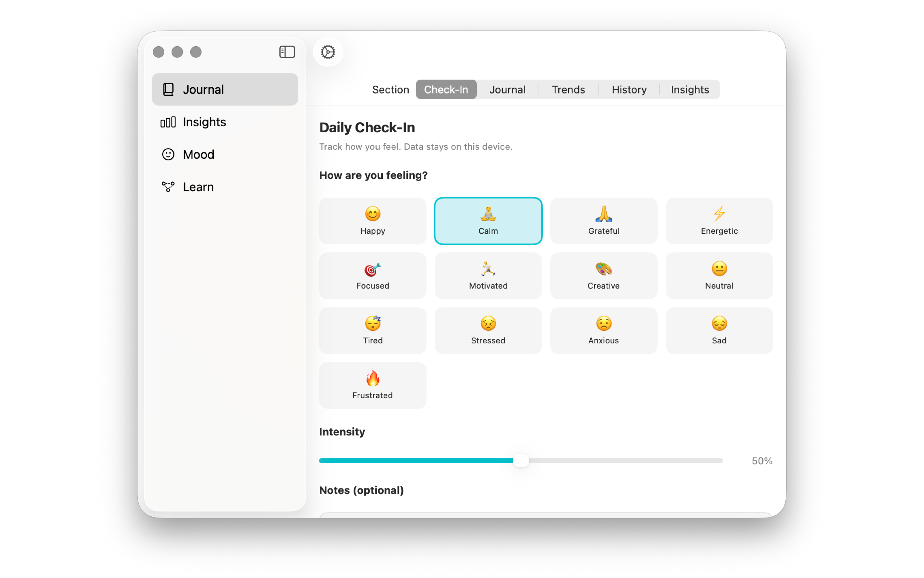This screenshot has height=578, width=924.
Task: Choose the Sad face mood
Action: pos(719,330)
